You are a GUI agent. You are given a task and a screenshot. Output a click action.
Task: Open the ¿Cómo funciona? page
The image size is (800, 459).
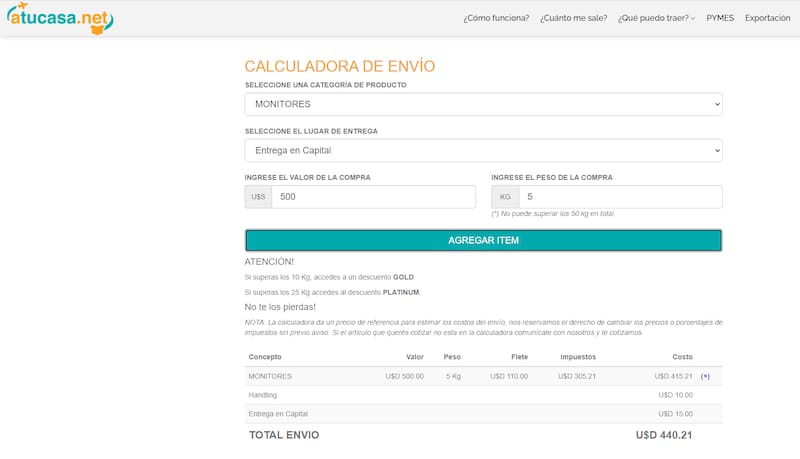coord(496,18)
